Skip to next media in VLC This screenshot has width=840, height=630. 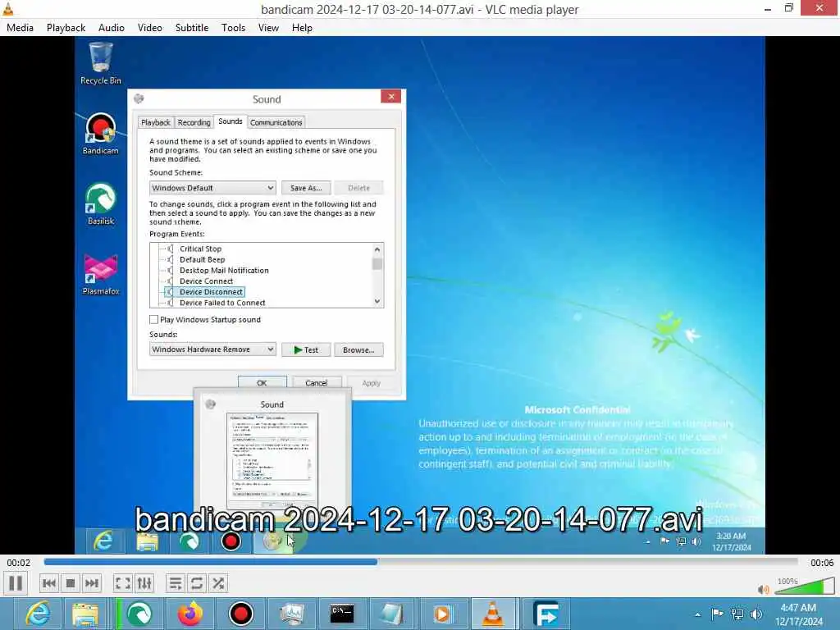(x=92, y=583)
